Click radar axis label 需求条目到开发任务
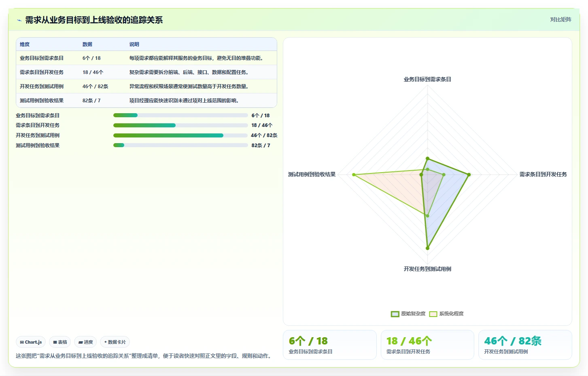The image size is (588, 376). tap(543, 174)
